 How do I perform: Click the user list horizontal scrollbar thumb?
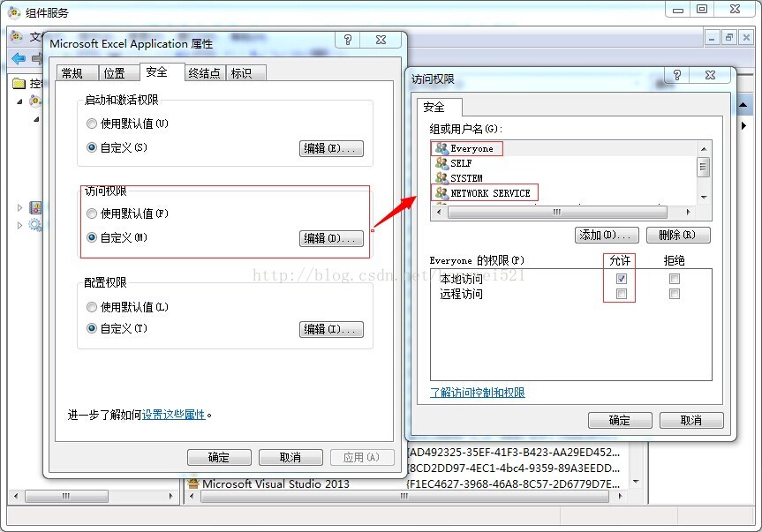[557, 212]
